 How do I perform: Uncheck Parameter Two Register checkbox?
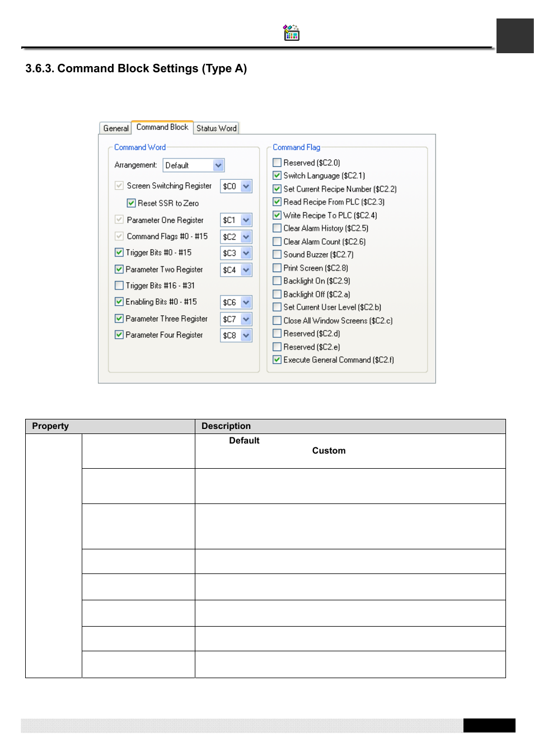click(x=119, y=269)
